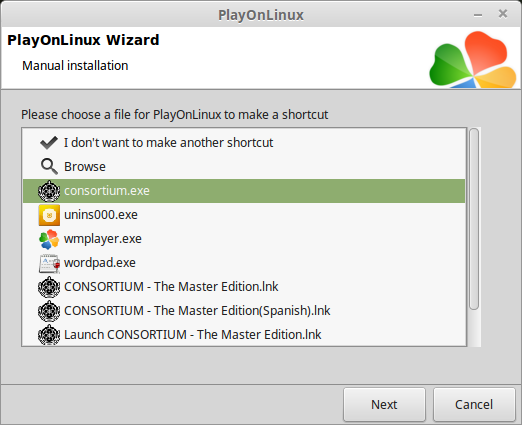The height and width of the screenshot is (425, 522).
Task: Click the Next button
Action: pos(384,404)
